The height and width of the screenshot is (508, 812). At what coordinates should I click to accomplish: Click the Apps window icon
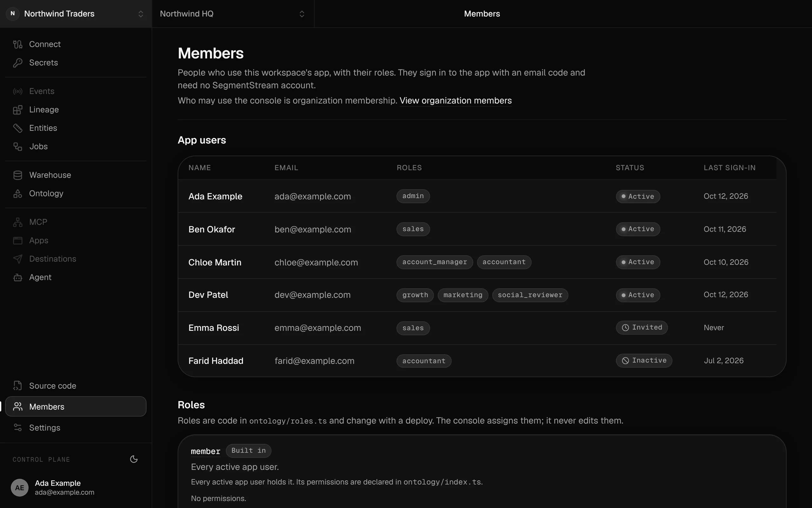(x=17, y=241)
